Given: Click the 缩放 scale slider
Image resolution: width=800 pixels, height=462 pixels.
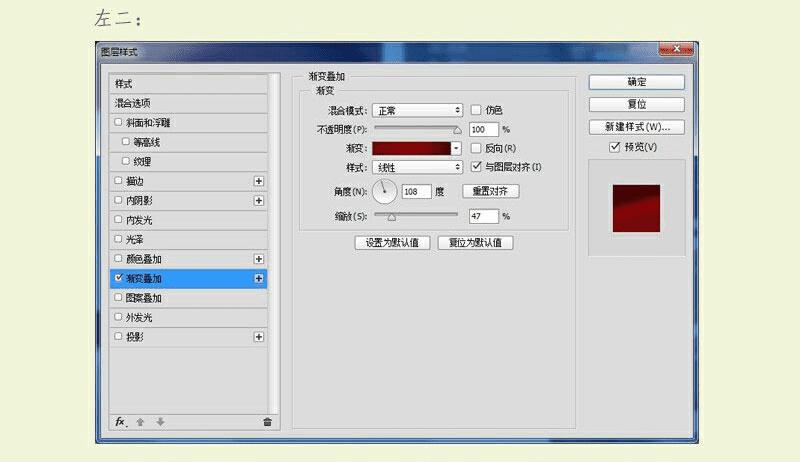Looking at the screenshot, I should (416, 216).
